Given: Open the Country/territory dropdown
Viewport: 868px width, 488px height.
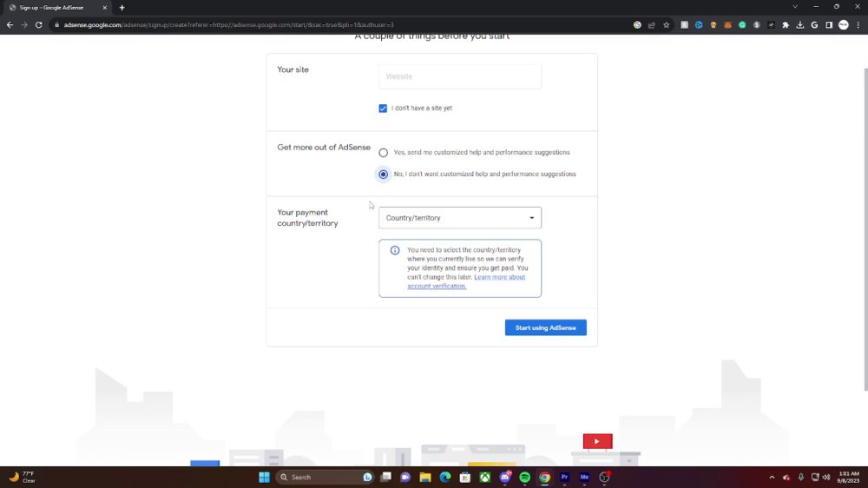Looking at the screenshot, I should [x=460, y=218].
